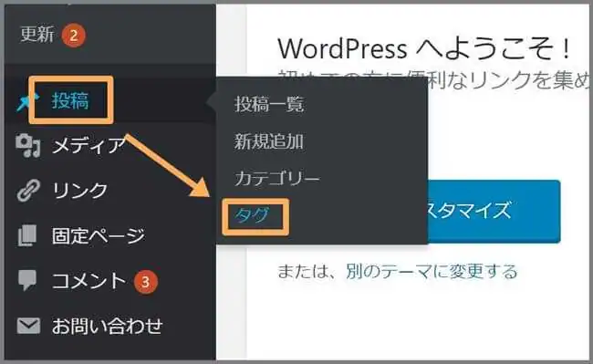The width and height of the screenshot is (593, 364).
Task: Click the orange updates badge showing 2
Action: (x=74, y=36)
